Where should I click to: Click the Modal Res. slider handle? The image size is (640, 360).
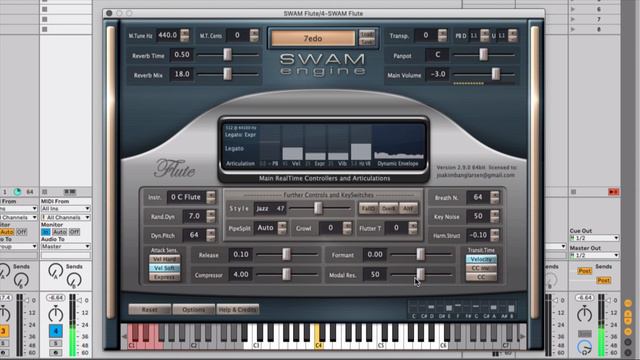[420, 274]
